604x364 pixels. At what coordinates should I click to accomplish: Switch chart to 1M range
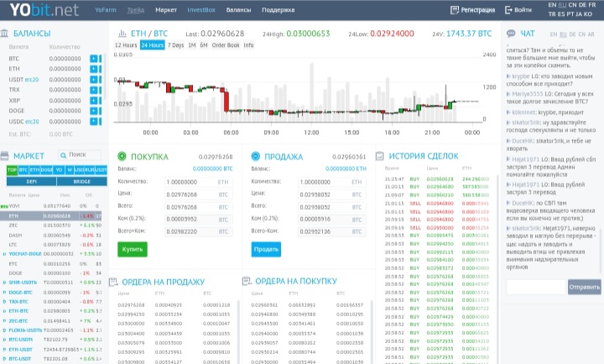[192, 45]
